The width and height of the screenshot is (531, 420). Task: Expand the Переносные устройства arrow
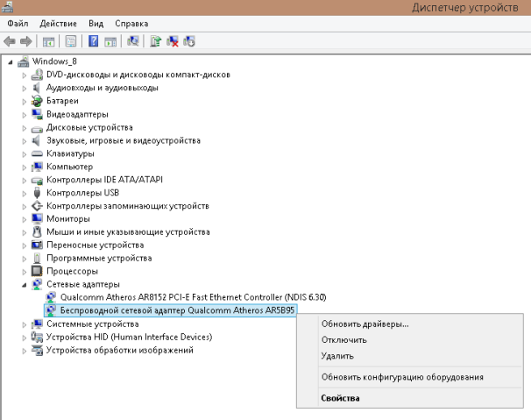coord(24,246)
